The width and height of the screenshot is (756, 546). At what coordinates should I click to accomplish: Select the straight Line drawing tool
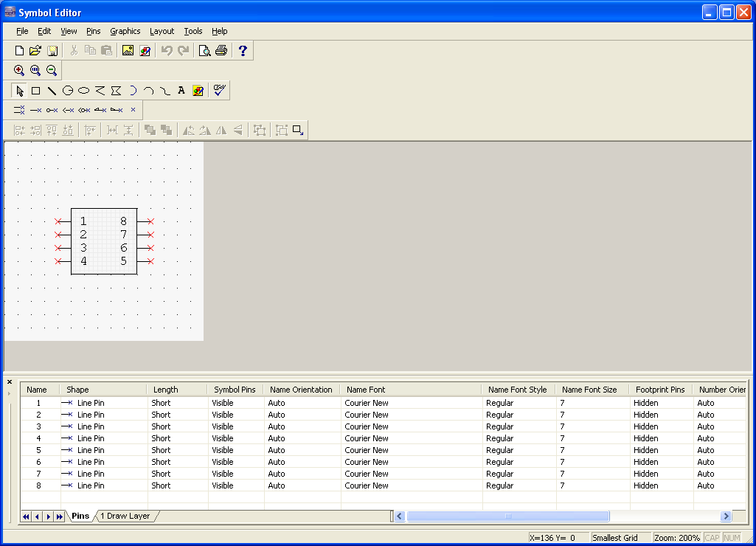coord(52,91)
